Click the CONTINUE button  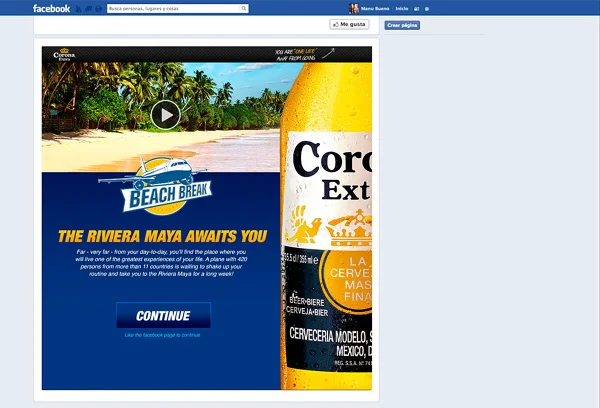(x=163, y=315)
